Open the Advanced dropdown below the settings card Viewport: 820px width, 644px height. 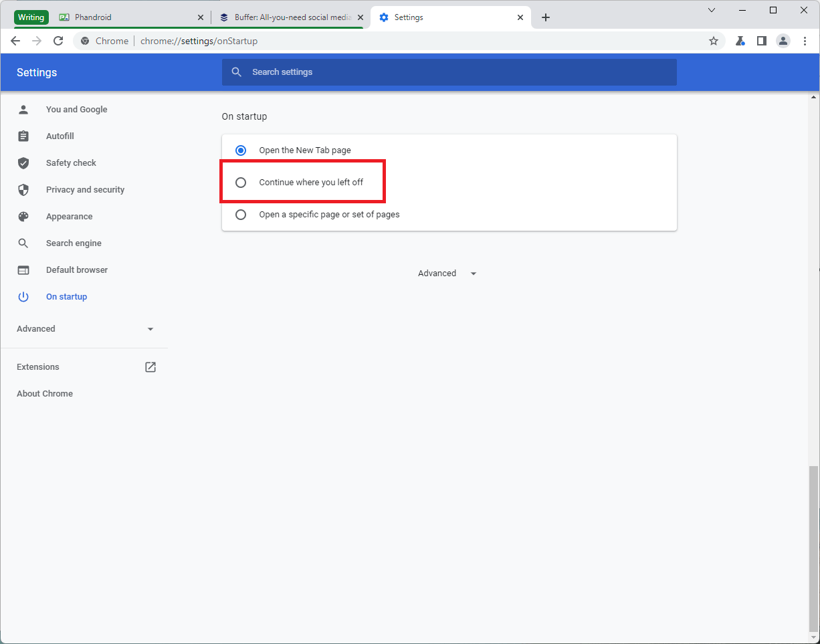coord(446,273)
